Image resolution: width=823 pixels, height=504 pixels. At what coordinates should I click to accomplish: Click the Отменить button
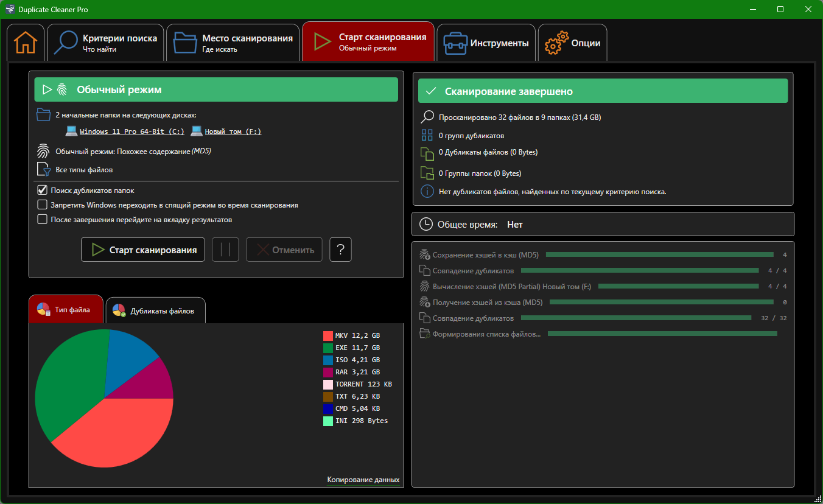284,250
